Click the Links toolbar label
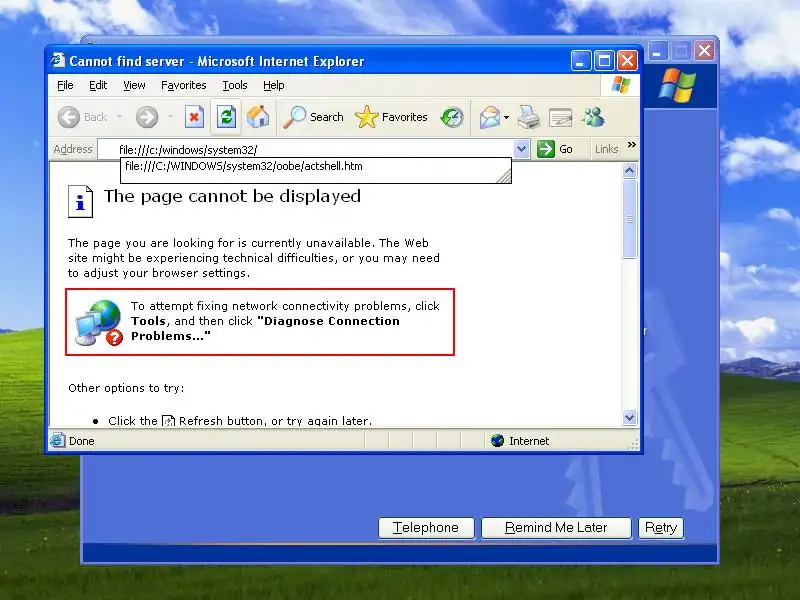The height and width of the screenshot is (600, 800). pyautogui.click(x=607, y=149)
